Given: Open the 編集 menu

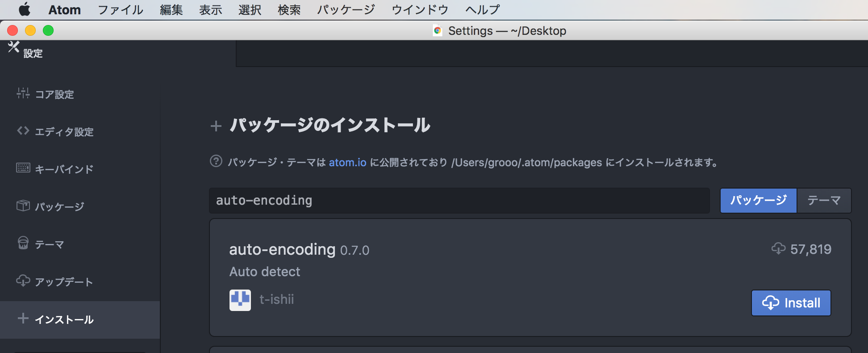Looking at the screenshot, I should click(171, 10).
